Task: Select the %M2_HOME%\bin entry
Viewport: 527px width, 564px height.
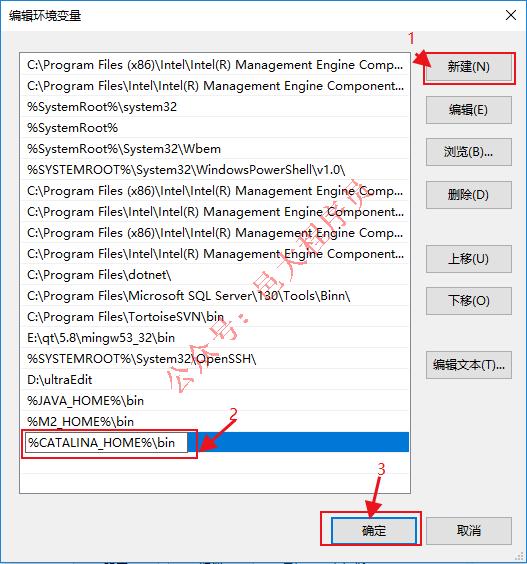Action: (x=215, y=421)
